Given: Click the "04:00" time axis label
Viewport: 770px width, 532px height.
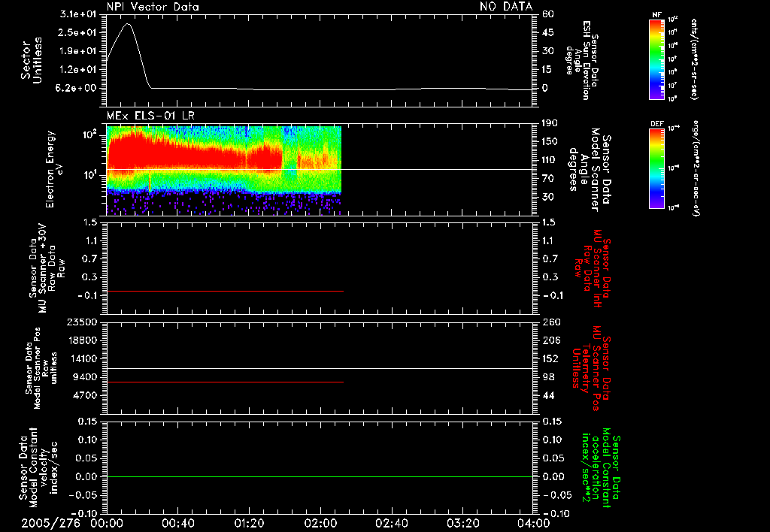Looking at the screenshot, I should click(534, 523).
